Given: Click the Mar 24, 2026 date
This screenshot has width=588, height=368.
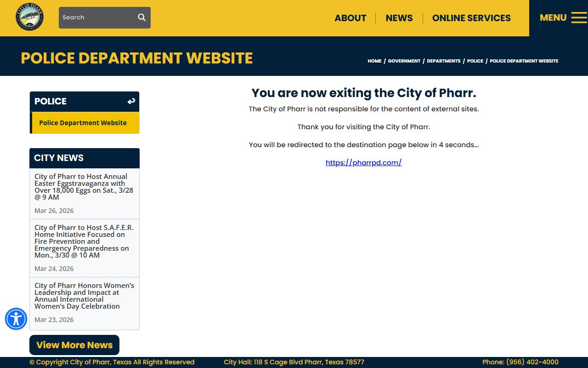Looking at the screenshot, I should pyautogui.click(x=54, y=269).
